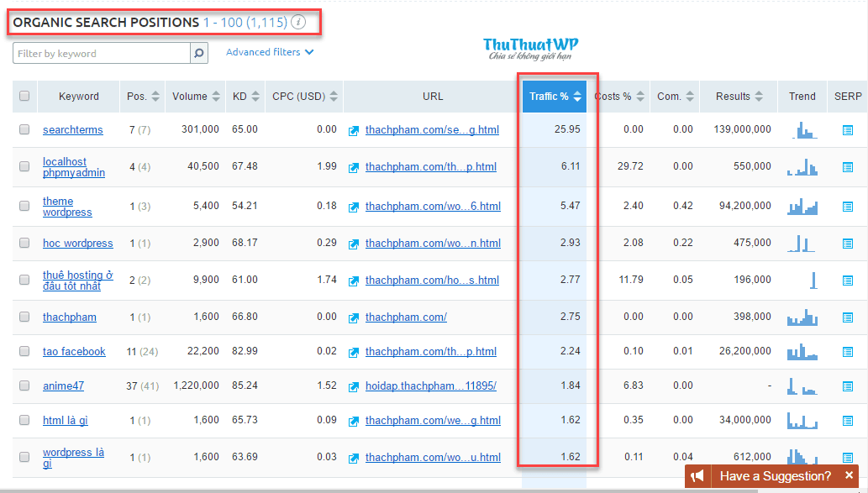Screen dimensions: 868x493
Task: Sort table by Volume column
Action: pyautogui.click(x=197, y=96)
